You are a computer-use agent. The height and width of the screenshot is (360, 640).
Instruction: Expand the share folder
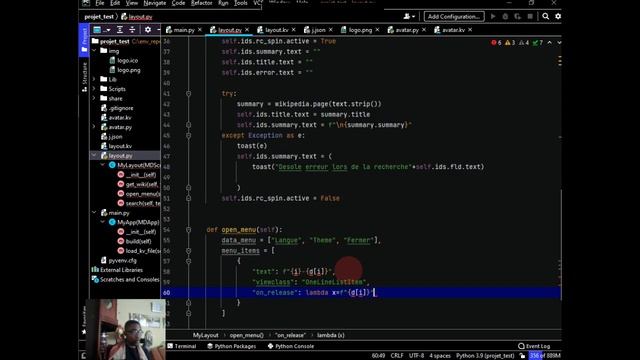click(x=94, y=98)
